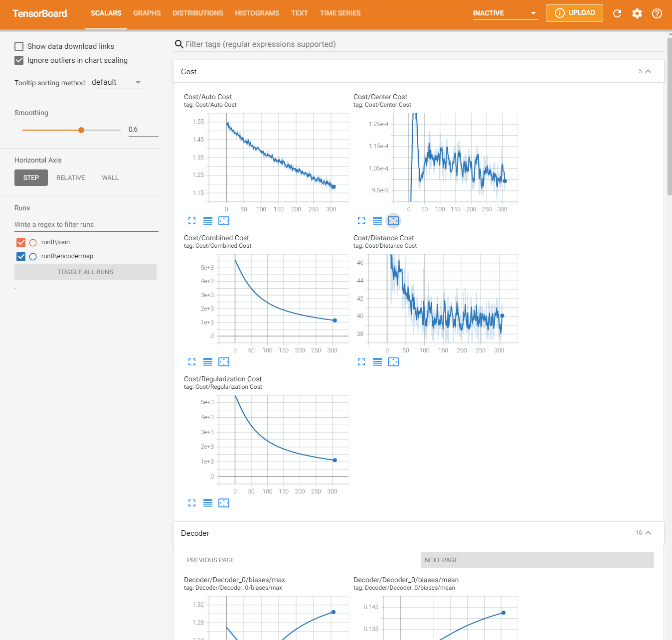Switch to the GRAPHS tab
The width and height of the screenshot is (672, 640).
pyautogui.click(x=147, y=13)
